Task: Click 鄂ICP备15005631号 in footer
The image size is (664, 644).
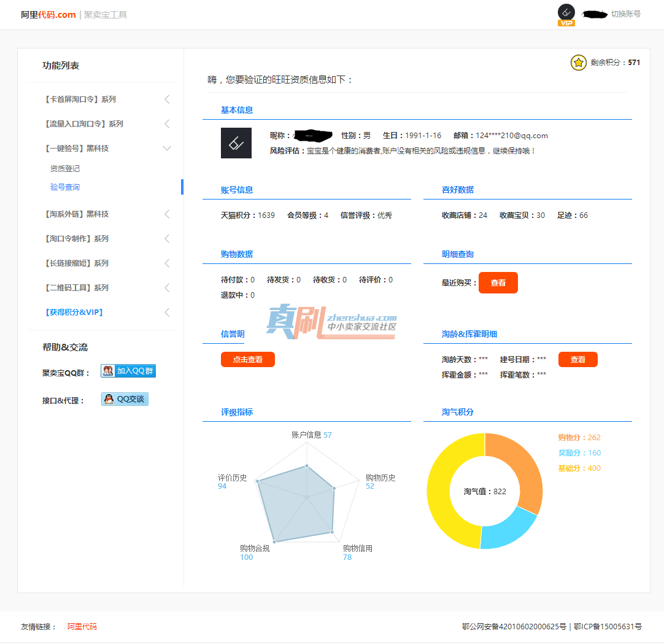Action: coord(608,627)
